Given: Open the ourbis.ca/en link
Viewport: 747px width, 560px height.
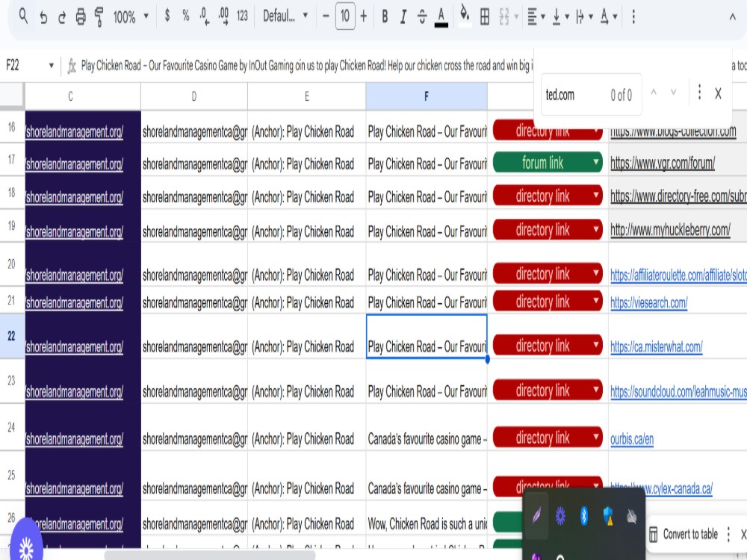Looking at the screenshot, I should [632, 438].
